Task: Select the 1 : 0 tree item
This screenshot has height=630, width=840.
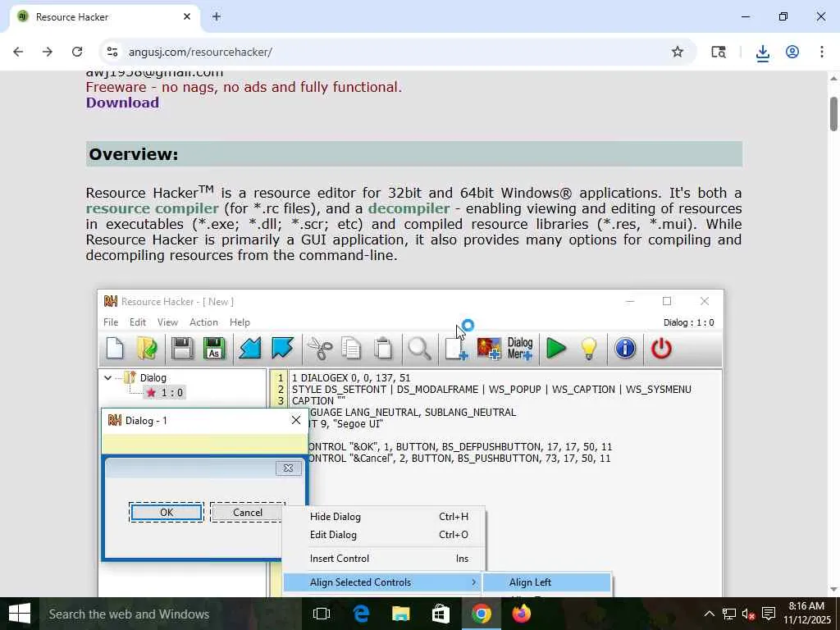Action: (x=164, y=393)
